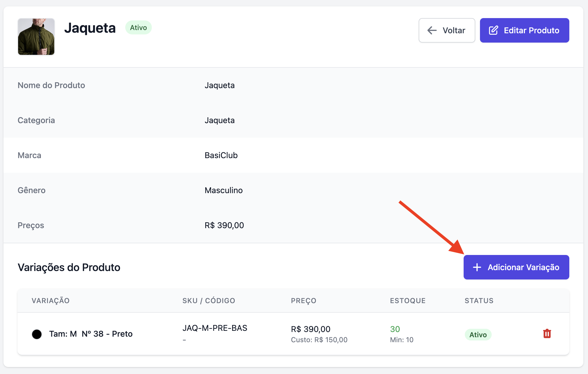The image size is (588, 374).
Task: Click the STATUS column header
Action: pyautogui.click(x=479, y=301)
